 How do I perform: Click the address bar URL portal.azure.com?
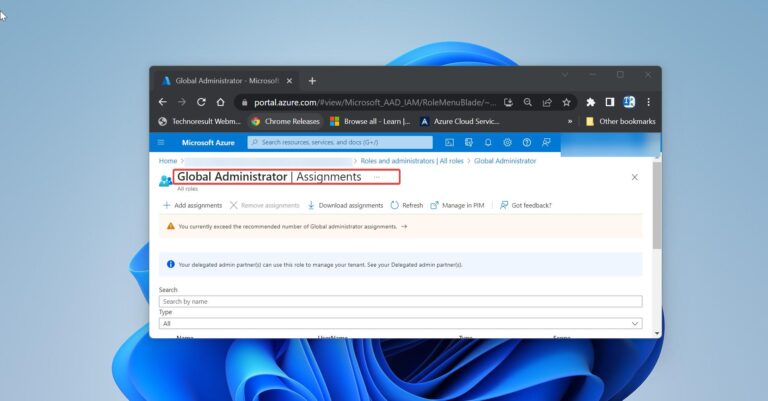tap(375, 102)
